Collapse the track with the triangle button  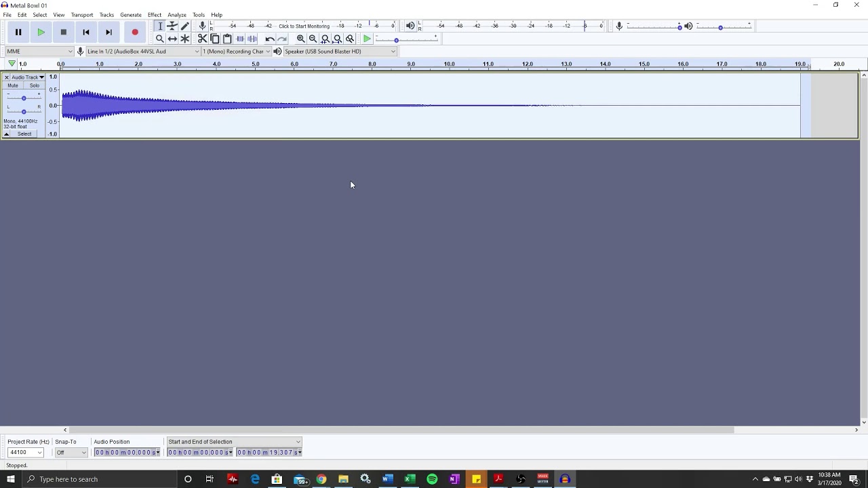pyautogui.click(x=6, y=134)
